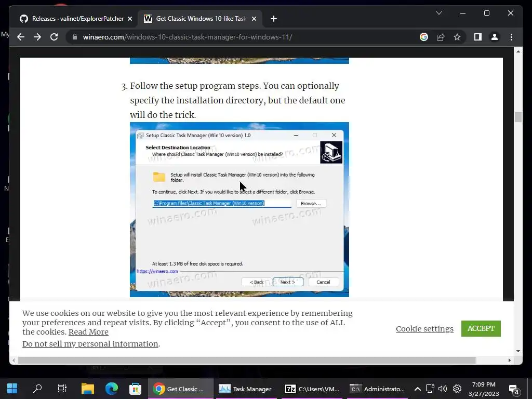Click the horizontal scrollbar thumb
The width and height of the screenshot is (532, 399).
point(247,360)
